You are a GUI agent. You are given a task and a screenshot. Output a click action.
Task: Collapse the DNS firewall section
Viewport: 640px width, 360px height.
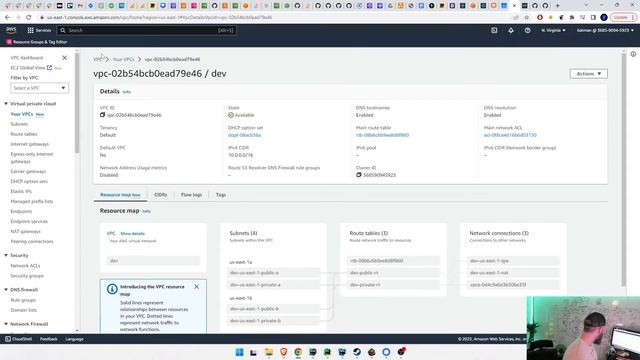click(x=6, y=289)
